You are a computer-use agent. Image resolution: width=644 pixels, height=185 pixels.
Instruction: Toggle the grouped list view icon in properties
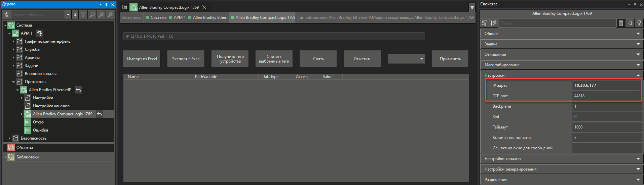click(621, 23)
